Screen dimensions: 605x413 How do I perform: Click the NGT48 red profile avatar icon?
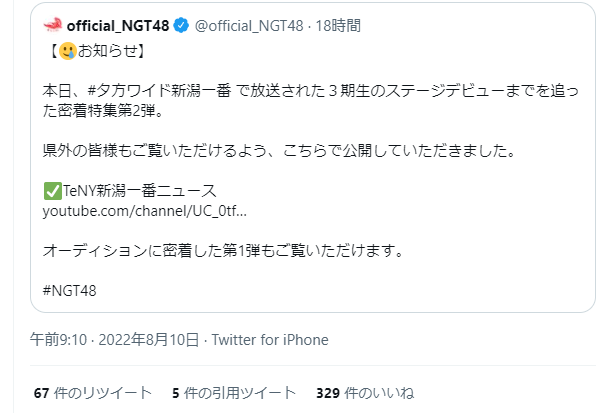(53, 25)
